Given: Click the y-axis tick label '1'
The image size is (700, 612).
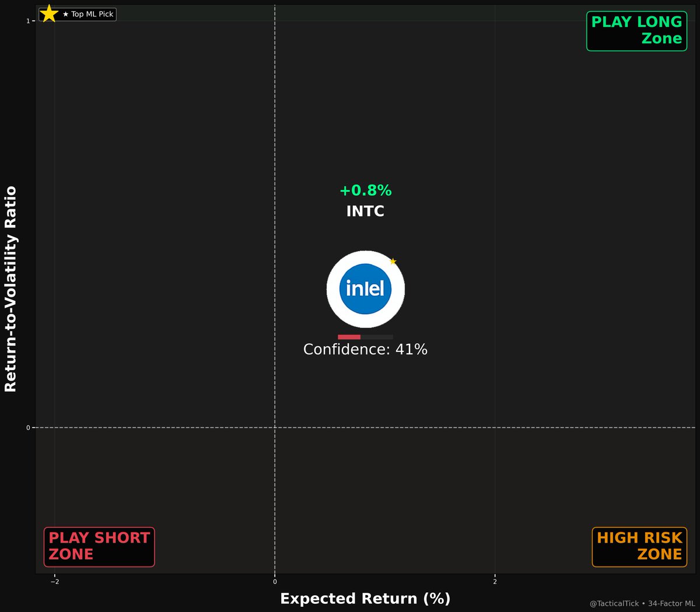Looking at the screenshot, I should pos(27,21).
